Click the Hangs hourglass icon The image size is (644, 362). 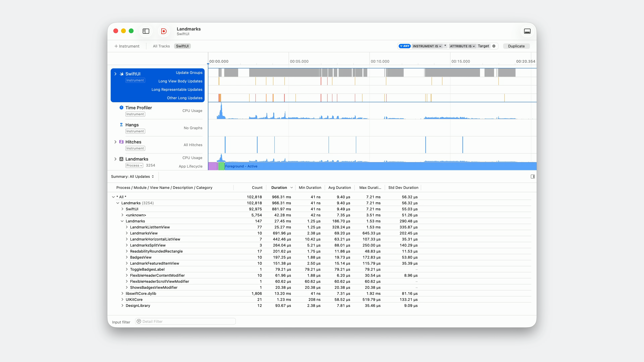[121, 125]
